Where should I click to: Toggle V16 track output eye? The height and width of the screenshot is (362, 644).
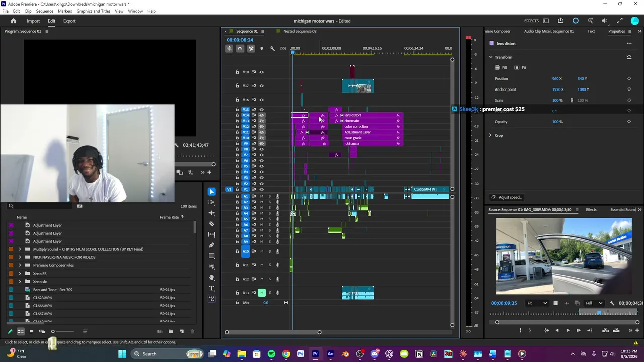click(x=261, y=100)
